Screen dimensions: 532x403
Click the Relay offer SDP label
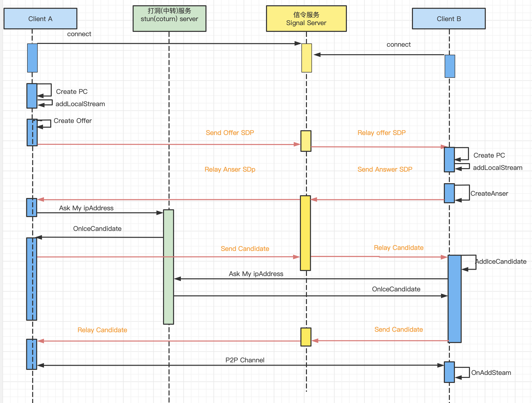coord(382,133)
